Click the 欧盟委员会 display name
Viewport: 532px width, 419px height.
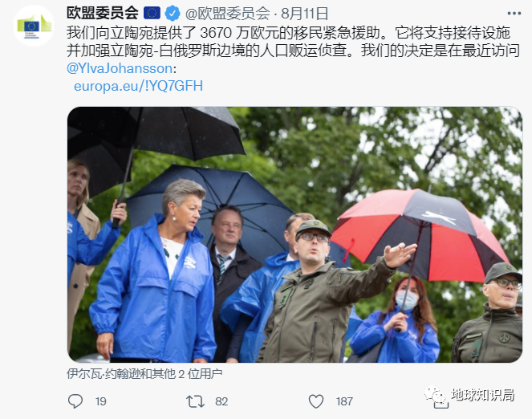tap(103, 13)
